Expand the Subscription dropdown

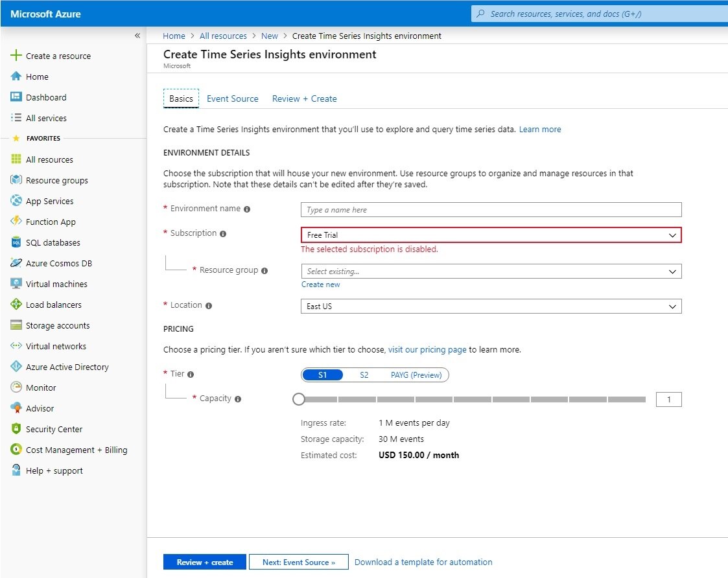point(491,235)
